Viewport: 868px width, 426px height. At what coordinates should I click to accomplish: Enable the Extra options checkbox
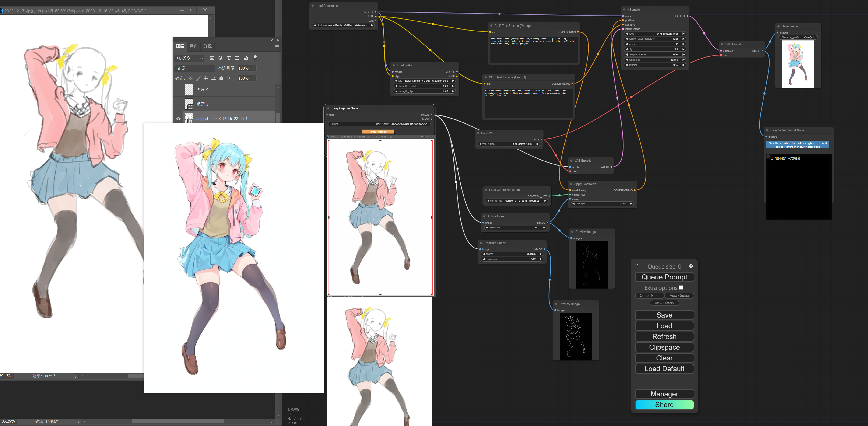tap(681, 288)
